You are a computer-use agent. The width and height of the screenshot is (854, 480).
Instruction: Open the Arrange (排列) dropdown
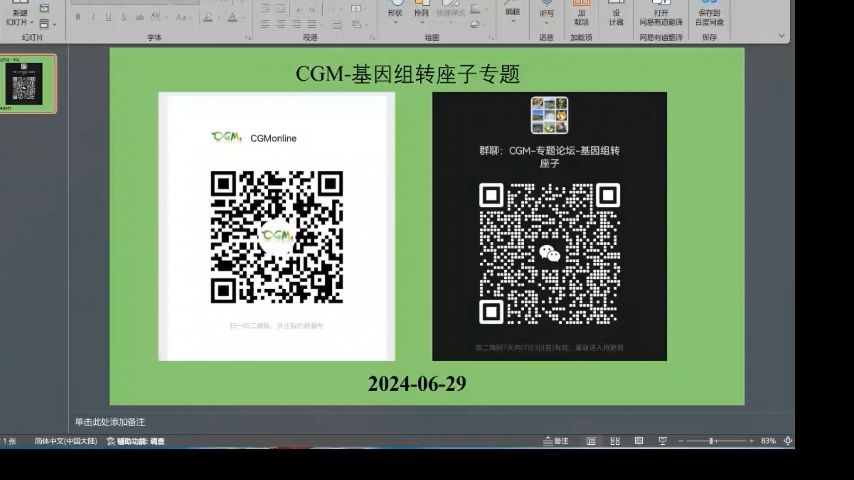click(x=421, y=13)
